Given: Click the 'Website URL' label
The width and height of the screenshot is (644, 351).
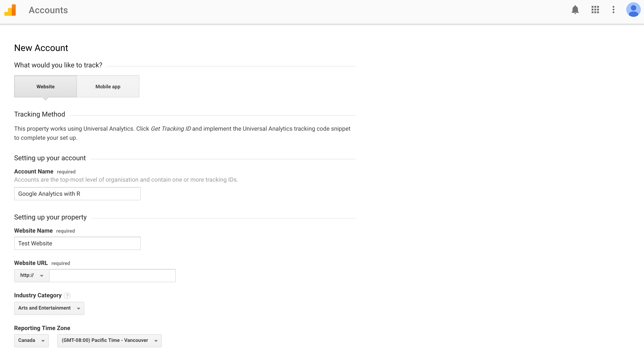Looking at the screenshot, I should pos(31,263).
